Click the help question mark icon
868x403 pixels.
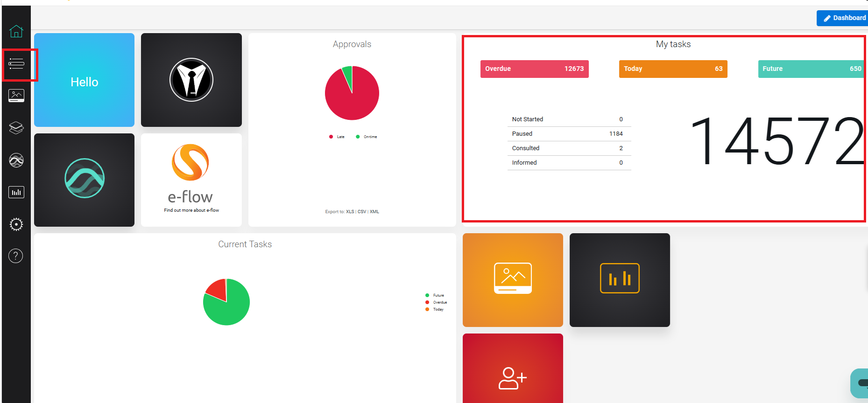(16, 256)
